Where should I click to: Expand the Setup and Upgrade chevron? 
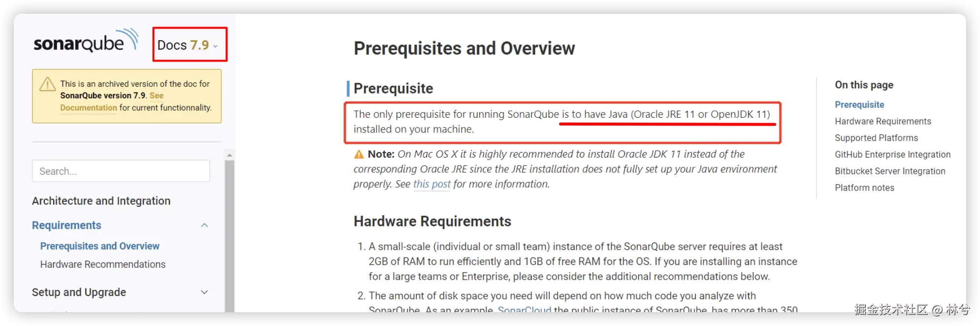(204, 292)
